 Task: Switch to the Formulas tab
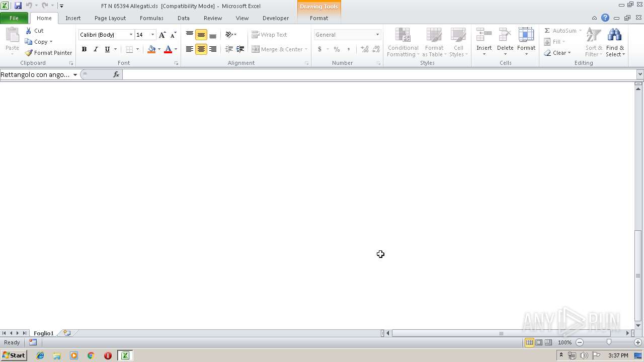[151, 18]
